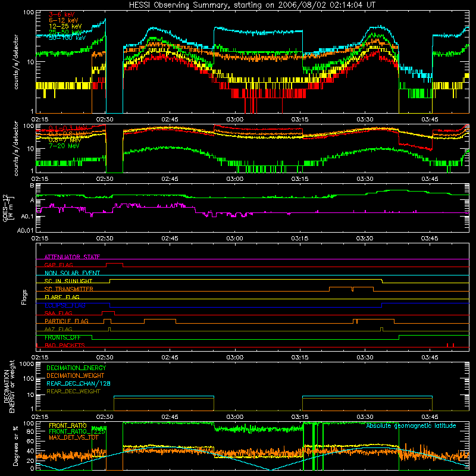Click the 12-25 keV legend entry

coord(65,26)
